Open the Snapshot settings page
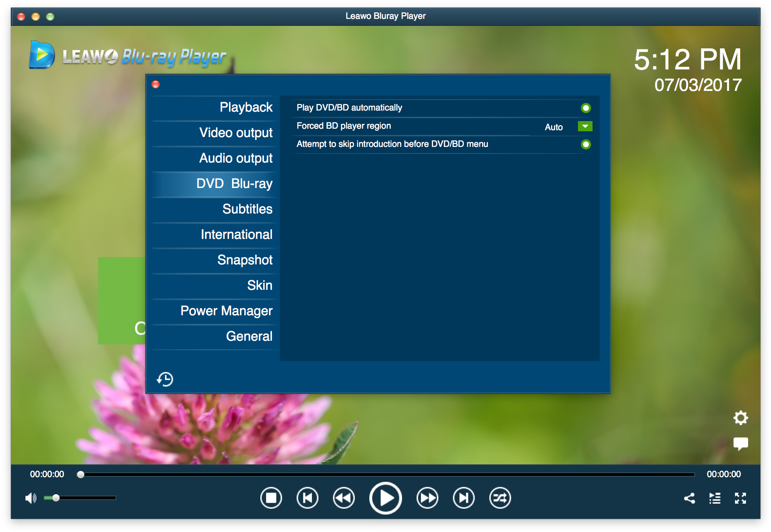 pos(245,260)
